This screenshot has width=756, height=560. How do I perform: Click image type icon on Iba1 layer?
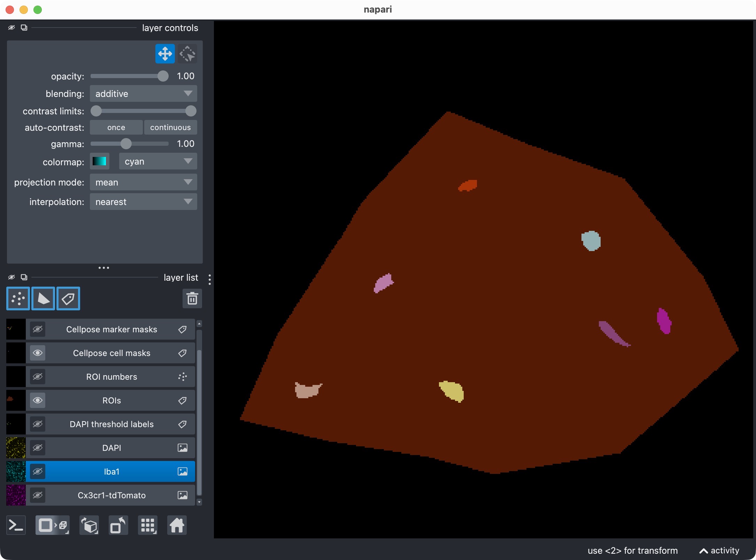coord(183,472)
